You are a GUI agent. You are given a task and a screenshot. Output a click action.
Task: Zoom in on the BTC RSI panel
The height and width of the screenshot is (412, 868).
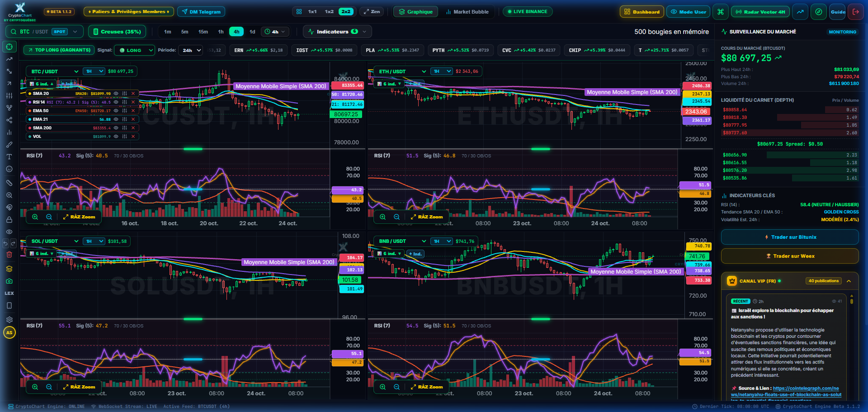35,217
